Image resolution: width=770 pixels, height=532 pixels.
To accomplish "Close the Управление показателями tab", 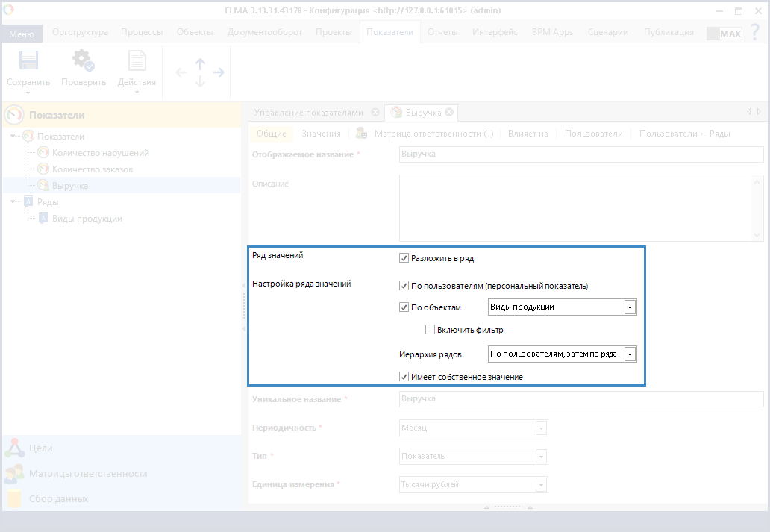I will [375, 113].
